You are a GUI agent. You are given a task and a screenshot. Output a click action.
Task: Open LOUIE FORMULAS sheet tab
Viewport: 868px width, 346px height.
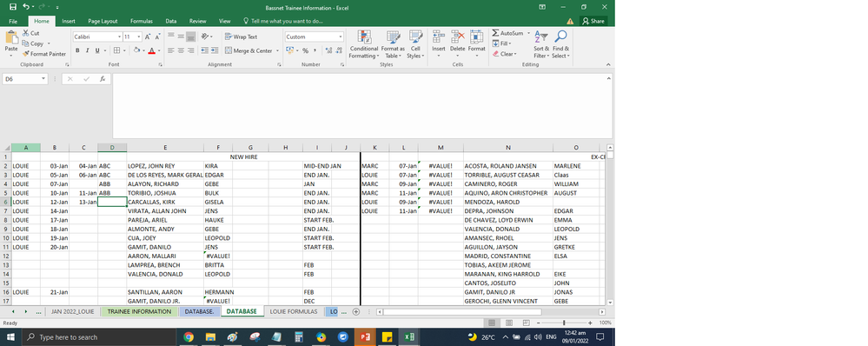pos(294,312)
